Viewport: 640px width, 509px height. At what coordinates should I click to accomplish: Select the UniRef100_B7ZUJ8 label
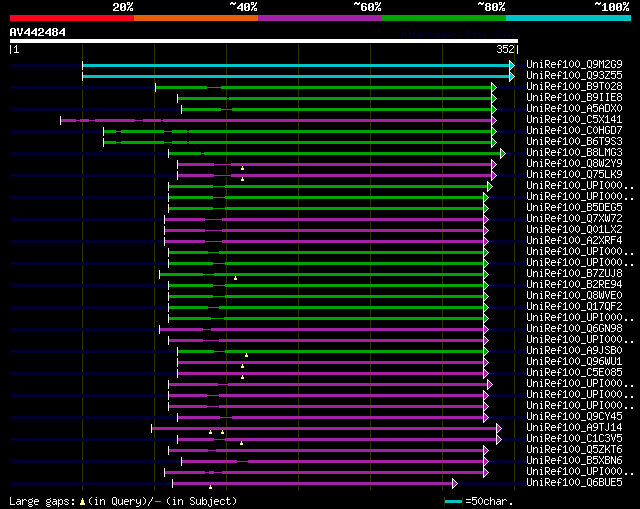574,273
